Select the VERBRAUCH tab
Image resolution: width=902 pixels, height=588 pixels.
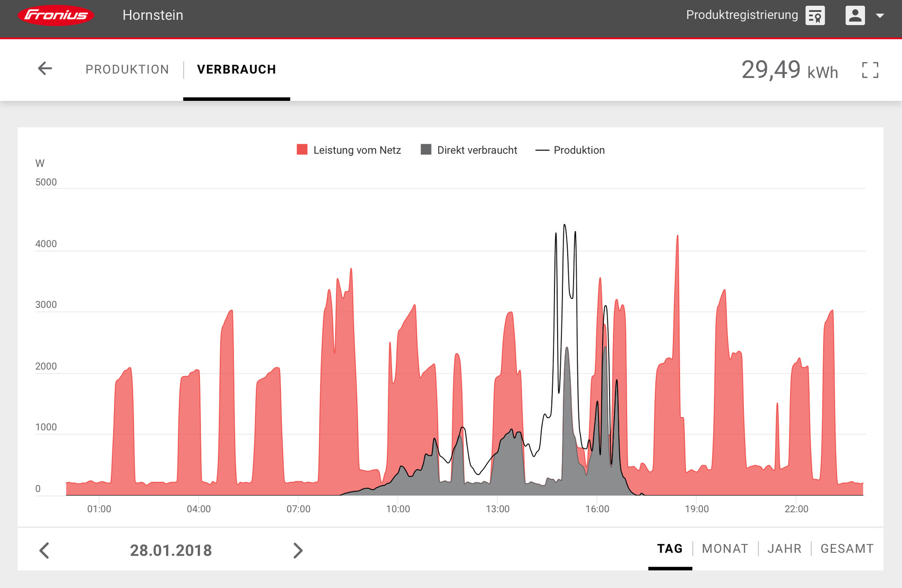tap(236, 70)
